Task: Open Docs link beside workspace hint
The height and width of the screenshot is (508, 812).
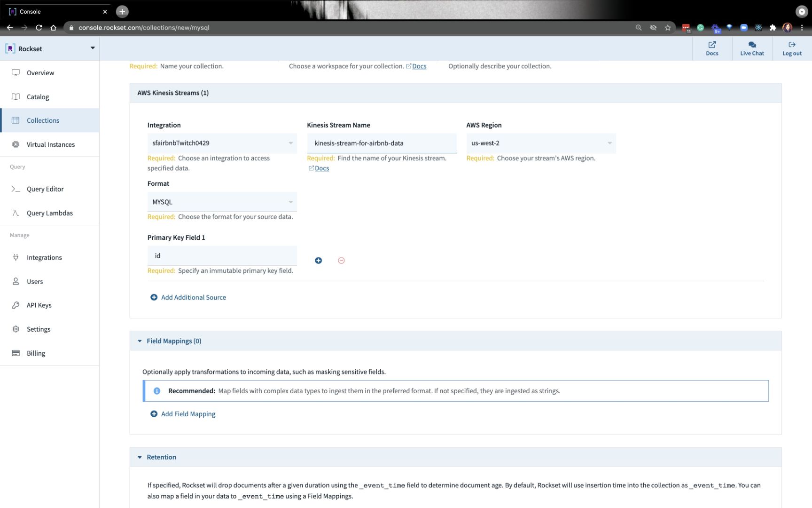Action: pos(416,66)
